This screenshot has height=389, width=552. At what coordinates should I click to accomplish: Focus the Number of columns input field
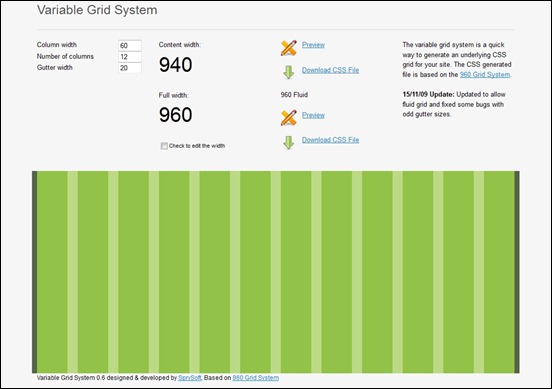(130, 57)
